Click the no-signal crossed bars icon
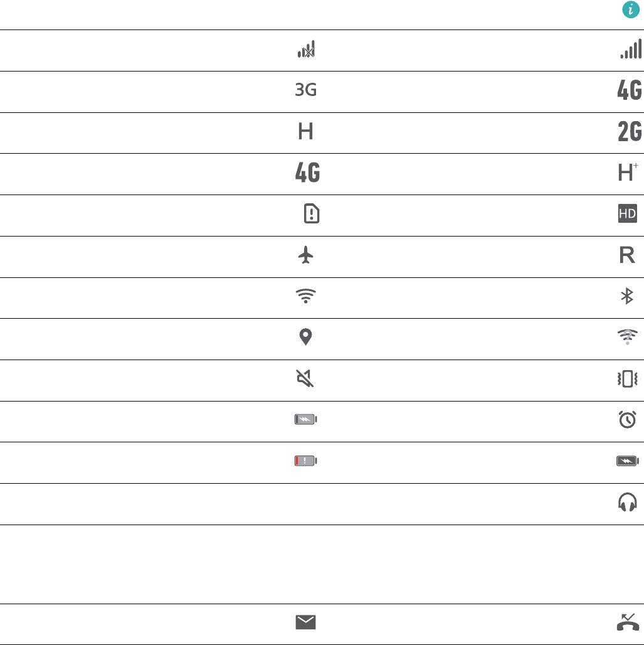The image size is (644, 645). pyautogui.click(x=306, y=50)
